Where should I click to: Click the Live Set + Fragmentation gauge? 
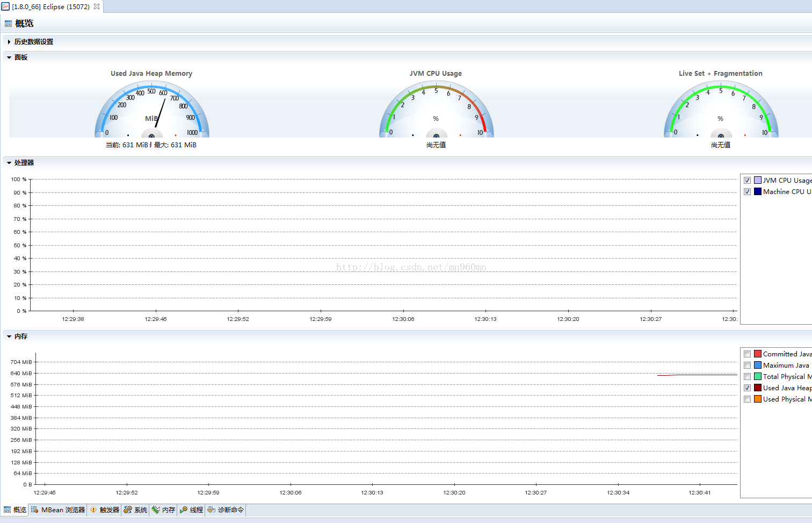pos(721,109)
